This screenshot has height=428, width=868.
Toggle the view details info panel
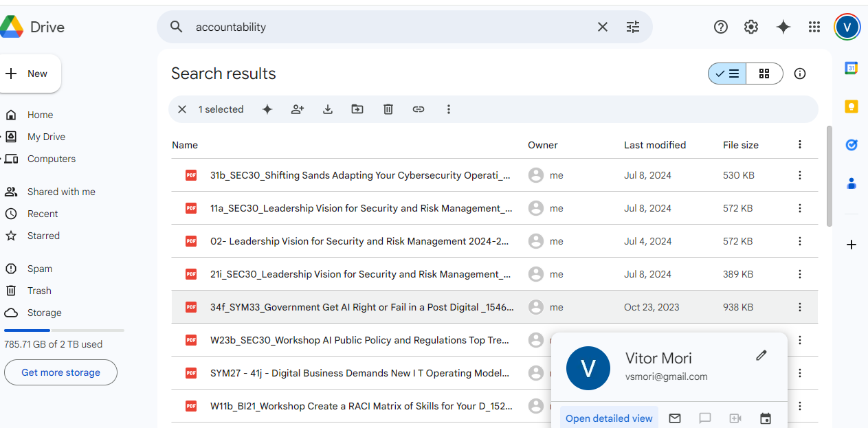tap(800, 74)
